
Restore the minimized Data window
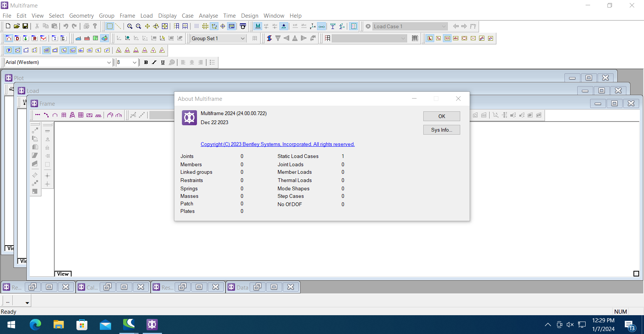pyautogui.click(x=257, y=287)
